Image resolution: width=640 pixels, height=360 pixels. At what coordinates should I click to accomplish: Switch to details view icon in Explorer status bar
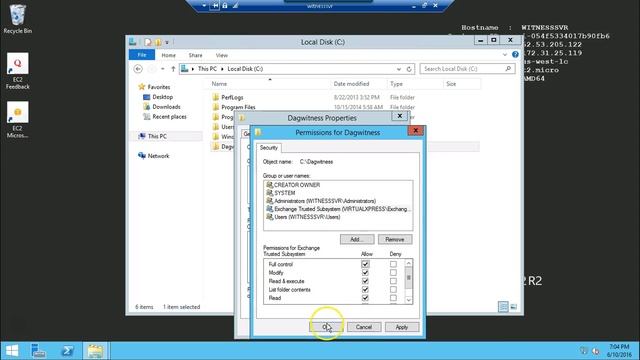tap(503, 307)
